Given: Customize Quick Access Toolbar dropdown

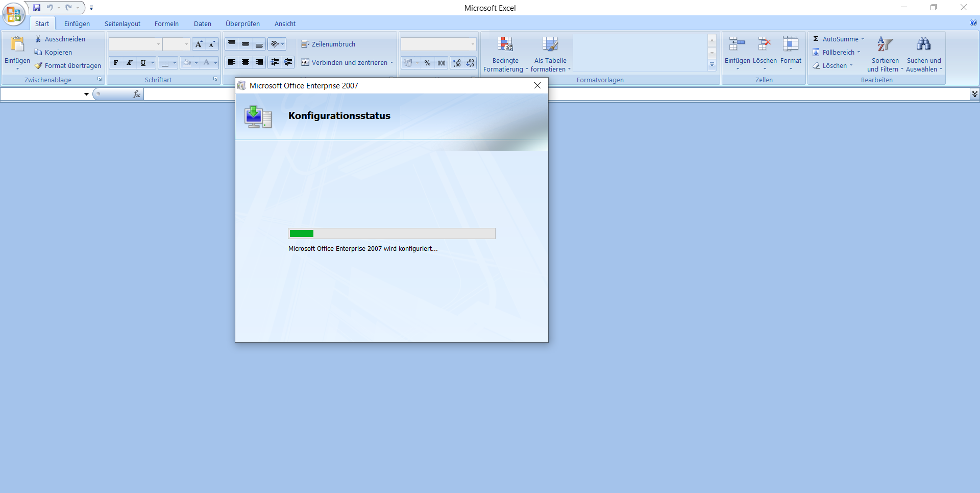Looking at the screenshot, I should [x=91, y=8].
